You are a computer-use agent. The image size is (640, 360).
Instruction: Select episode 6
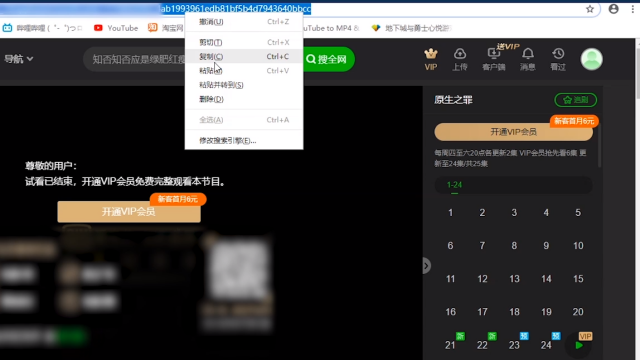(450, 246)
